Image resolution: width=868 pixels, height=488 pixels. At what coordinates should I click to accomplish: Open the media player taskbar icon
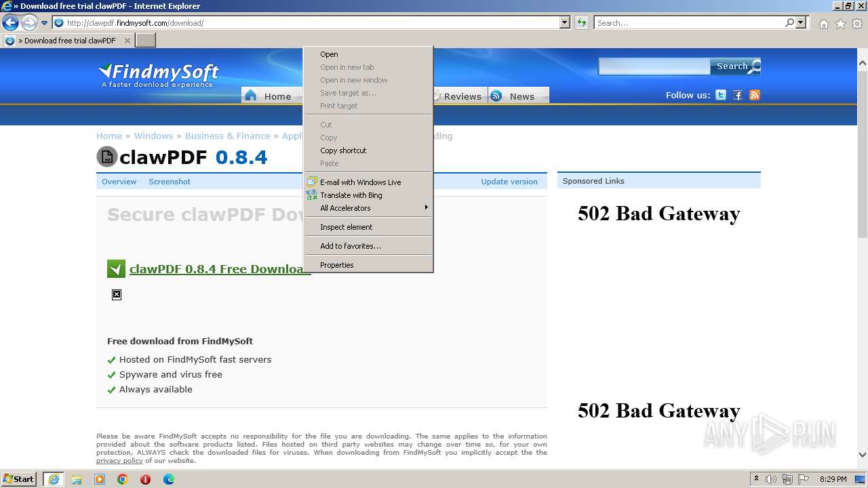100,479
